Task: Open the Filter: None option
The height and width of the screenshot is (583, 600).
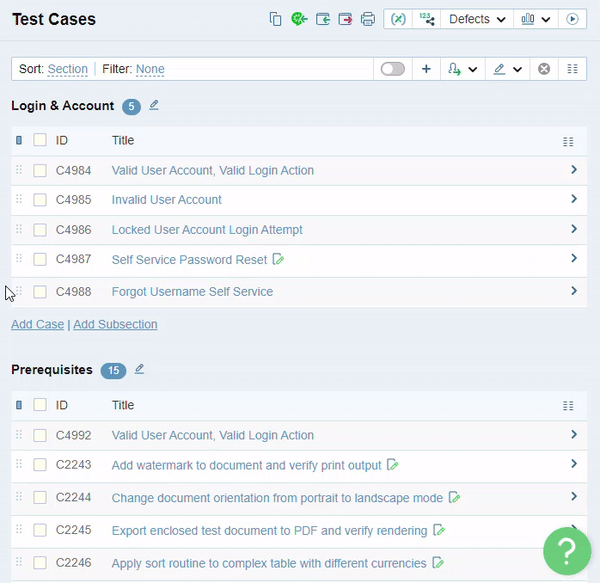Action: click(x=150, y=69)
